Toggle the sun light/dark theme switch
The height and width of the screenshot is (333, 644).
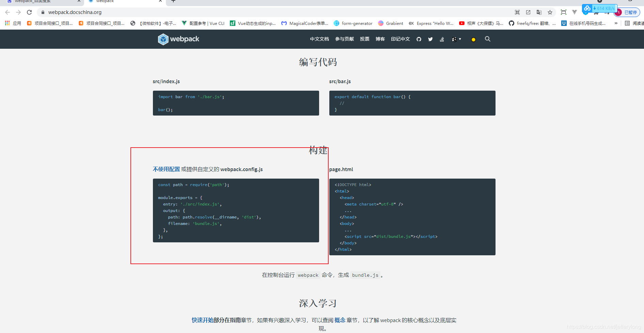point(473,40)
